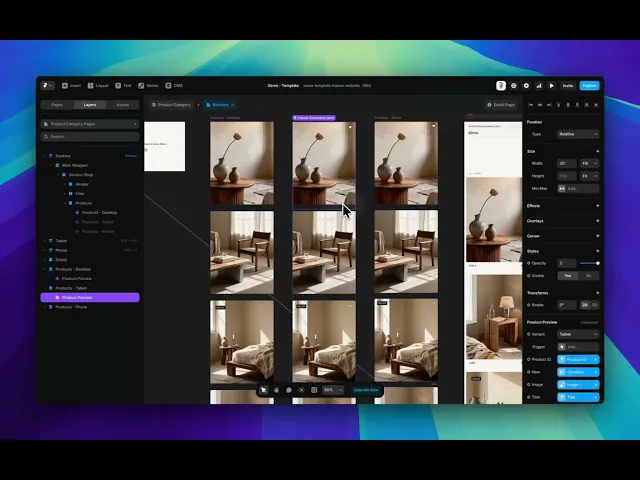Open the globe site settings icon
The width and height of the screenshot is (640, 480).
(513, 86)
